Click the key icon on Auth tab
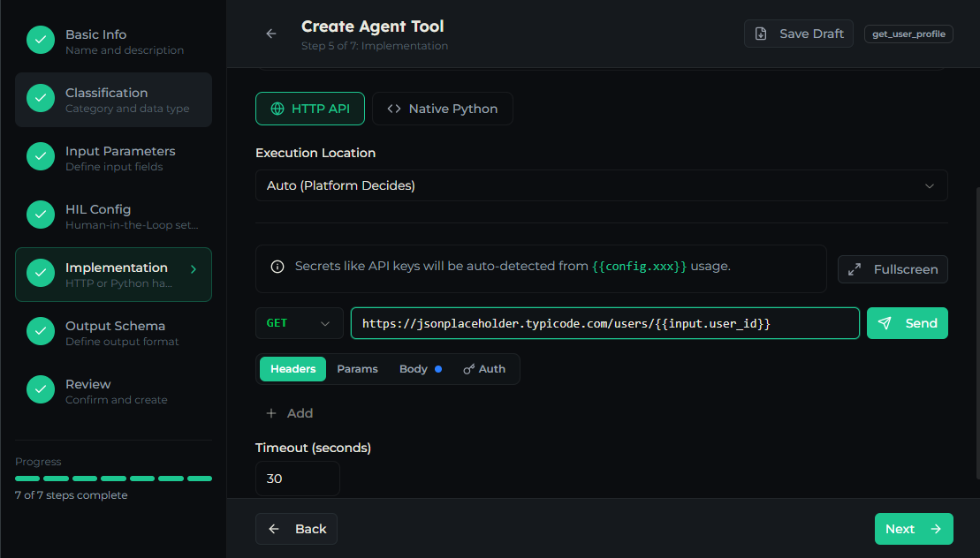Viewport: 980px width, 558px height. tap(468, 369)
